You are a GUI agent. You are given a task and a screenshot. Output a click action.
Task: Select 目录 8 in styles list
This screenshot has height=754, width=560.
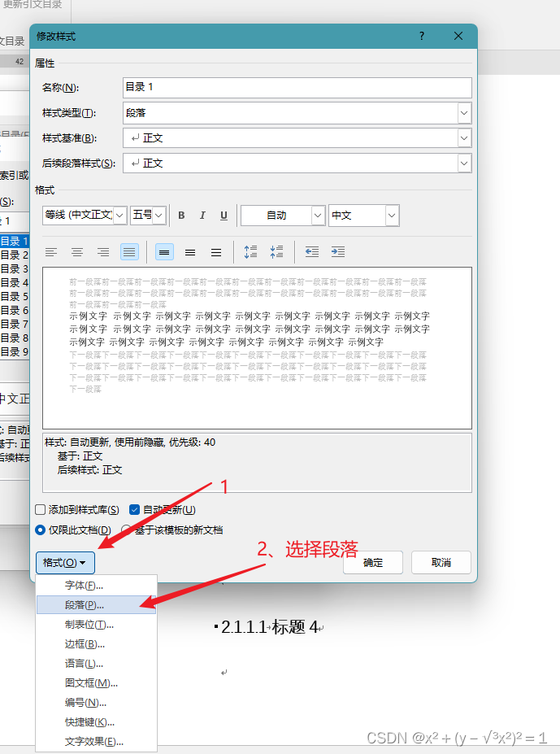click(x=15, y=338)
